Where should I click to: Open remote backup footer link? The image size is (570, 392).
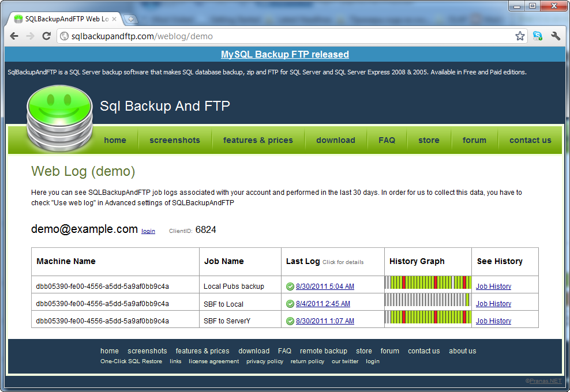pos(324,351)
